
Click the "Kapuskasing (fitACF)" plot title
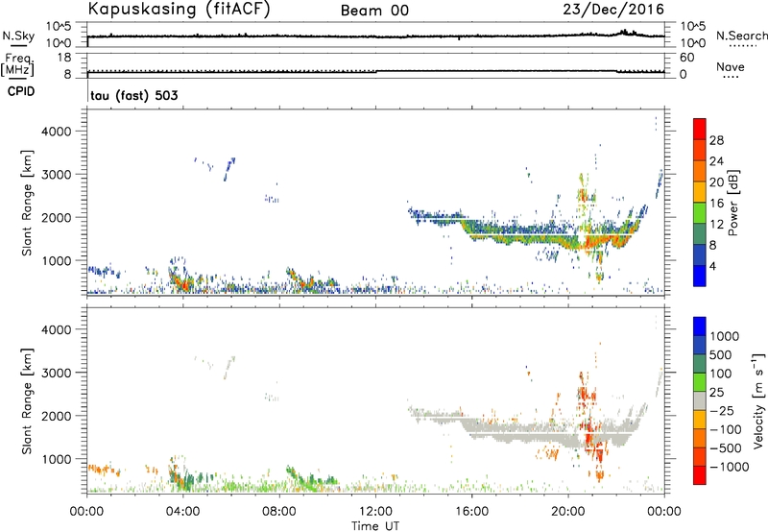click(179, 9)
